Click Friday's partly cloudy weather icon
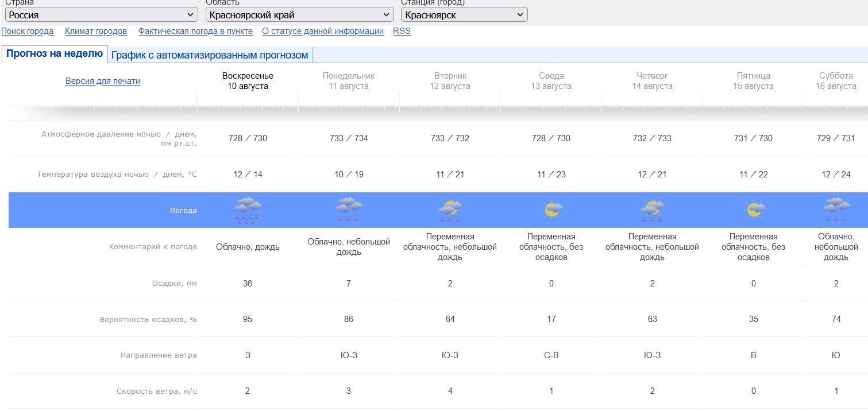 tap(753, 210)
